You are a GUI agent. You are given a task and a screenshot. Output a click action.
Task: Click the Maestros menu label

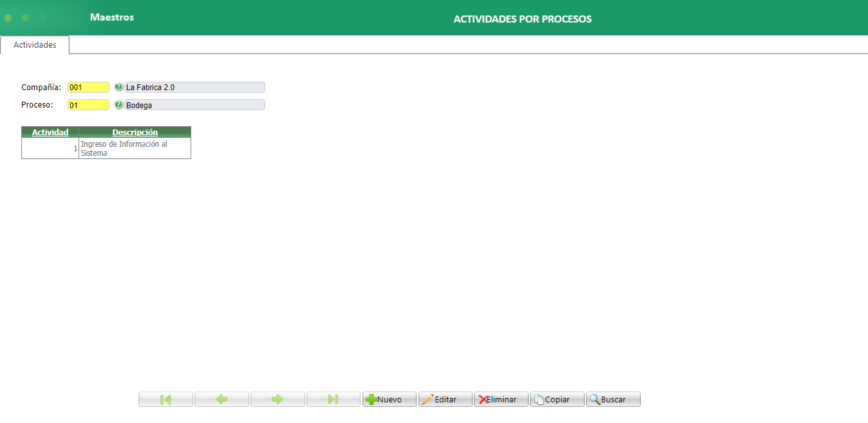tap(111, 17)
